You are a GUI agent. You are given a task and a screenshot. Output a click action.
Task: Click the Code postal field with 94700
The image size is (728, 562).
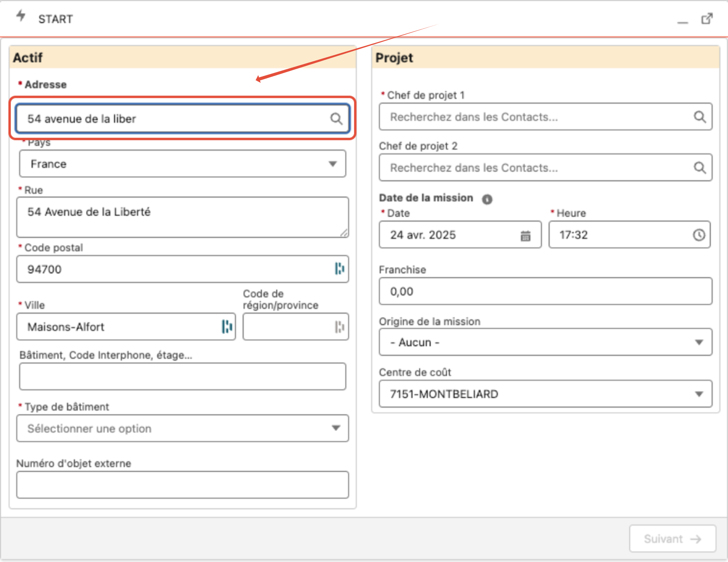tap(183, 269)
